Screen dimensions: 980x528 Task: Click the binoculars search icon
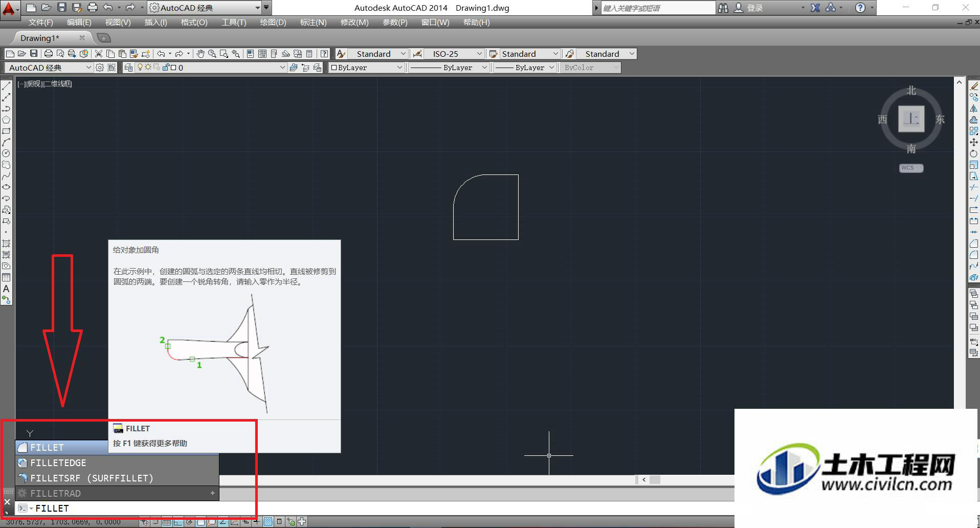pos(723,8)
